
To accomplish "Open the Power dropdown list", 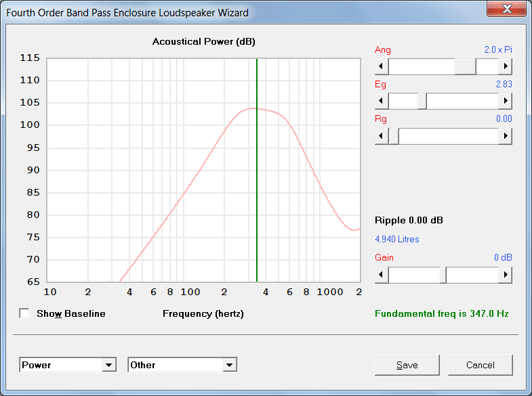I will click(108, 365).
